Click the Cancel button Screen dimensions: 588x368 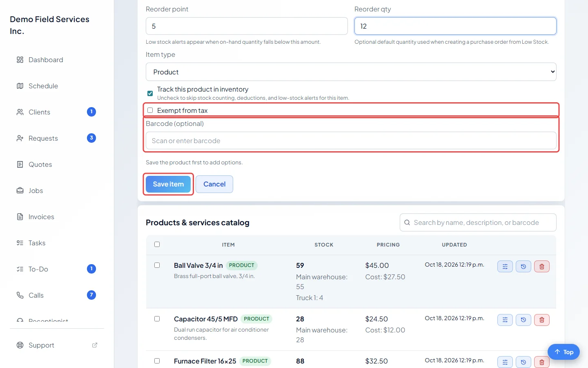(214, 184)
